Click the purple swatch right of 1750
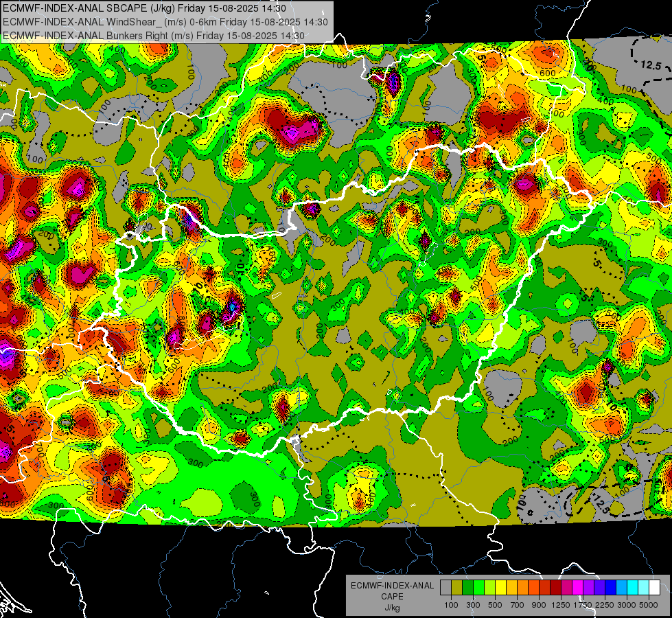 [588, 587]
